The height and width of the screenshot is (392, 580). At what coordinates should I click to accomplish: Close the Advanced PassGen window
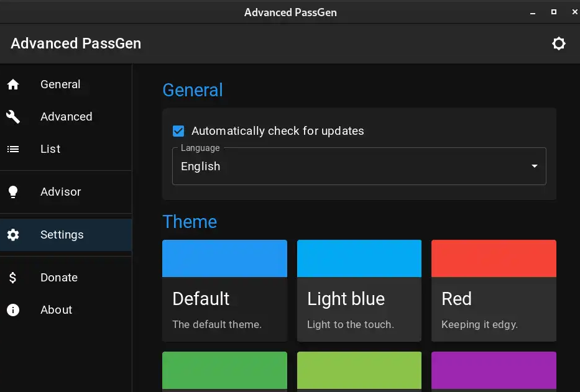coord(575,12)
